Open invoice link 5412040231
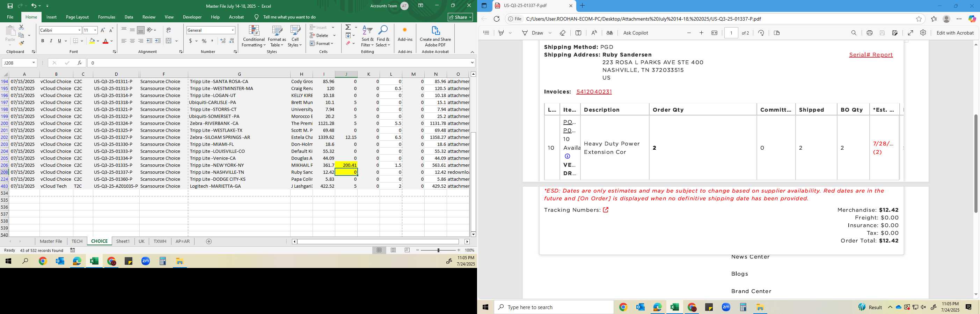The height and width of the screenshot is (314, 980). click(x=594, y=92)
